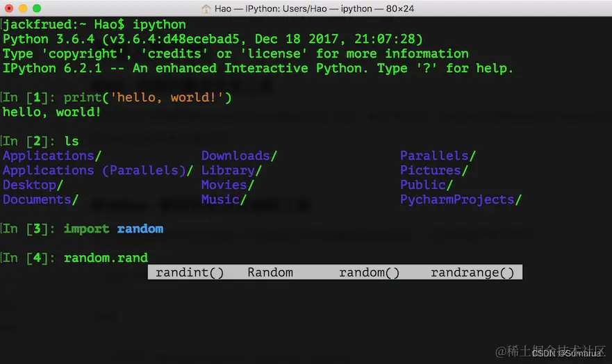Viewport: 612px width, 364px height.
Task: Click the 'Type copyright, credits or license' line
Action: 235,54
